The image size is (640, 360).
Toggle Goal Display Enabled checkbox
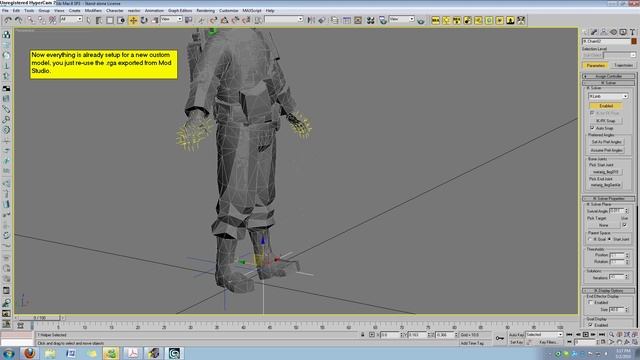[x=590, y=325]
